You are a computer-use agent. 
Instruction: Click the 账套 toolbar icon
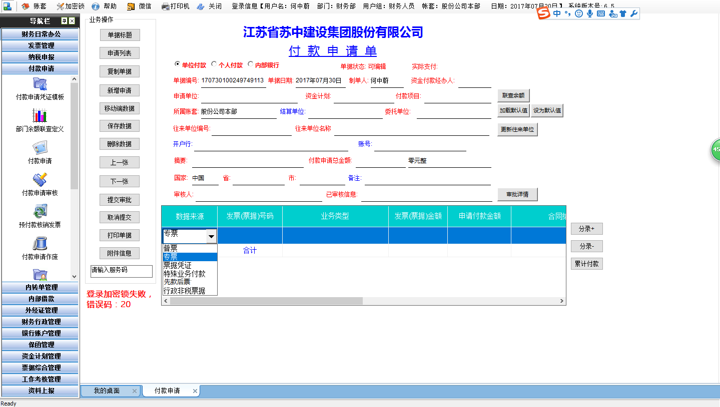click(x=26, y=6)
